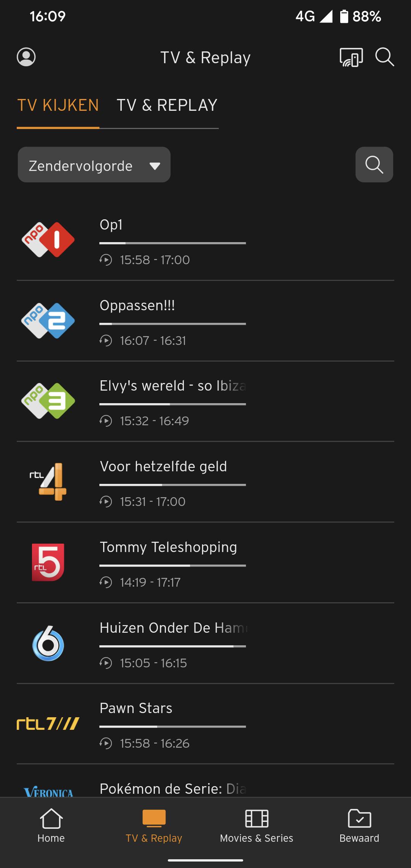Open search from the top header
The width and height of the screenshot is (411, 868).
384,57
